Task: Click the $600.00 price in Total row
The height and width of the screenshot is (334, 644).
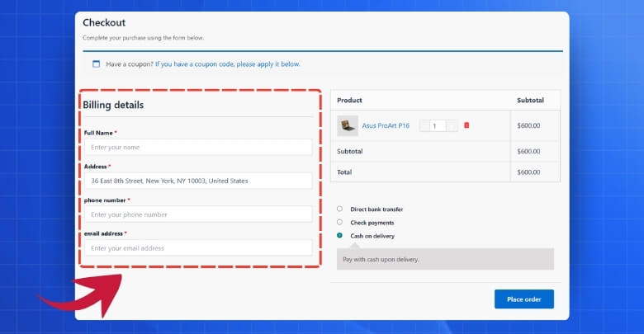Action: 528,172
